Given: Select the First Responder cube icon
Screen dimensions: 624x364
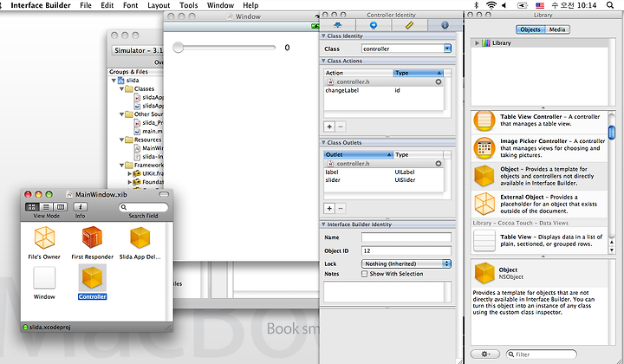Looking at the screenshot, I should pyautogui.click(x=93, y=237).
